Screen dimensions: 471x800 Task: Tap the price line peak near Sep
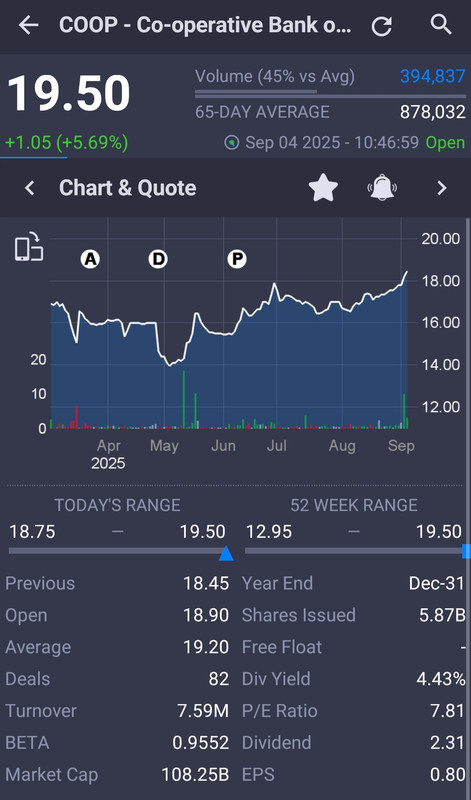(407, 272)
